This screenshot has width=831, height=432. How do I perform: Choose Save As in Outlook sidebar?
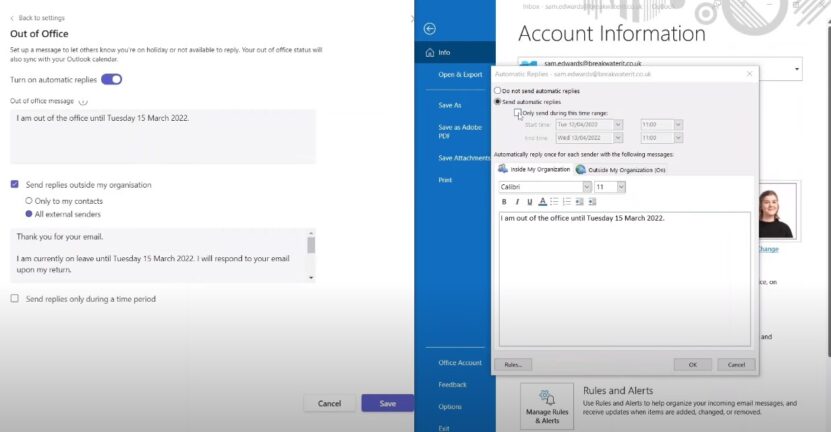(450, 105)
